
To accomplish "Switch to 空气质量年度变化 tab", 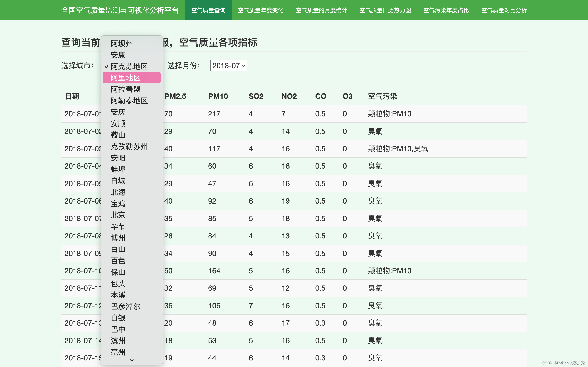I will (x=260, y=10).
